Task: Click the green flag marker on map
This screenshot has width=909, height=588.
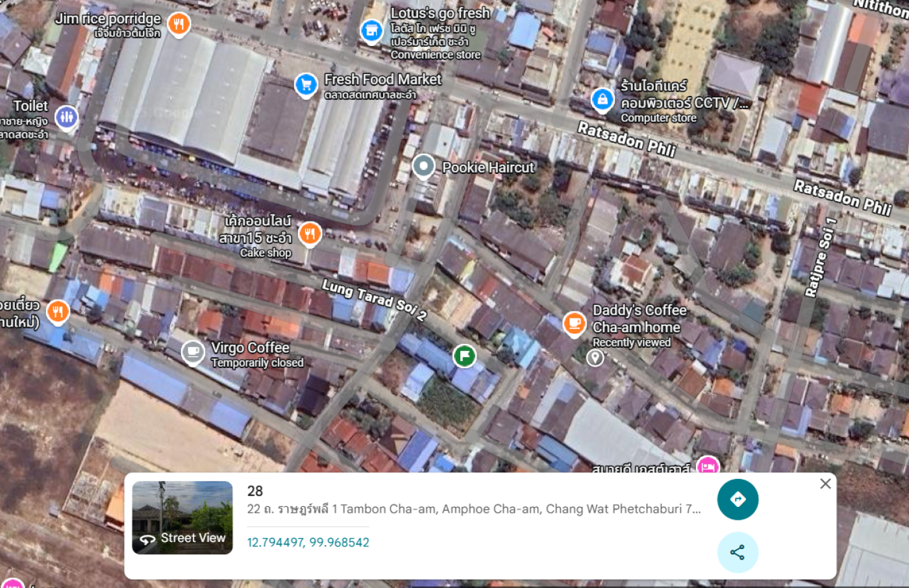Action: coord(464,356)
